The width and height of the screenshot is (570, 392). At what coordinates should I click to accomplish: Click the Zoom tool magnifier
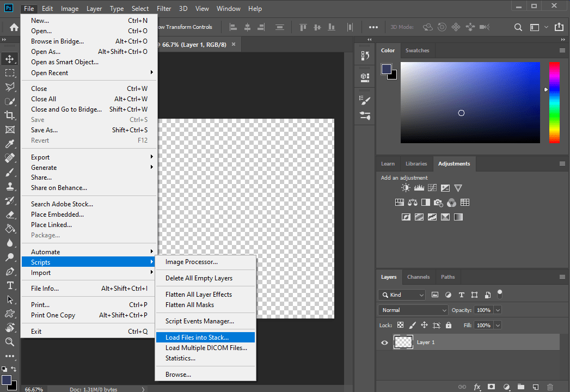[x=10, y=342]
